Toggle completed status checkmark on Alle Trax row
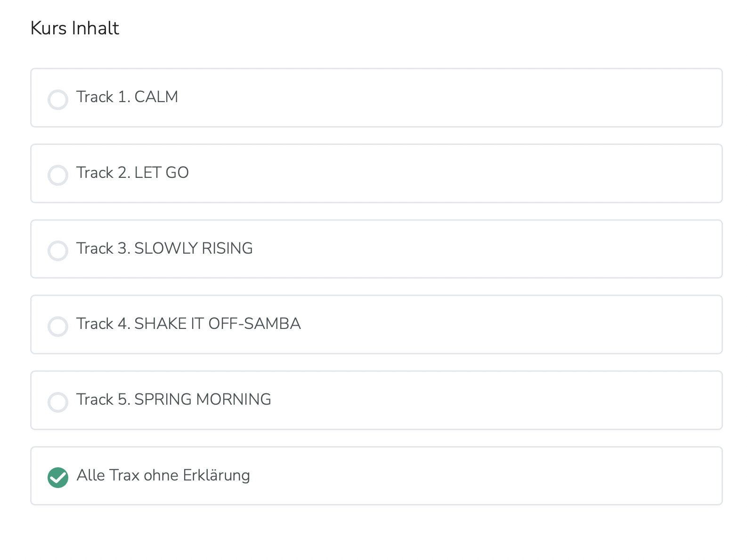This screenshot has height=560, width=747. click(58, 478)
